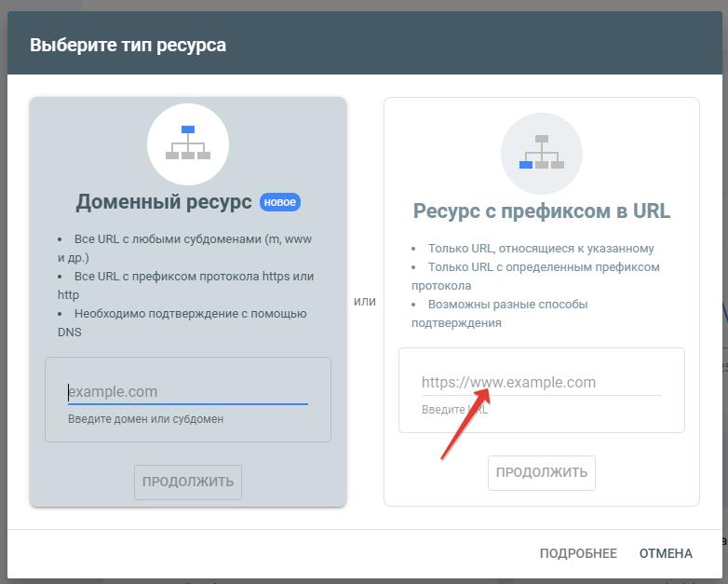This screenshot has width=728, height=584.
Task: Click 'Все URL с префиксом протокола' bullet
Action: [185, 286]
